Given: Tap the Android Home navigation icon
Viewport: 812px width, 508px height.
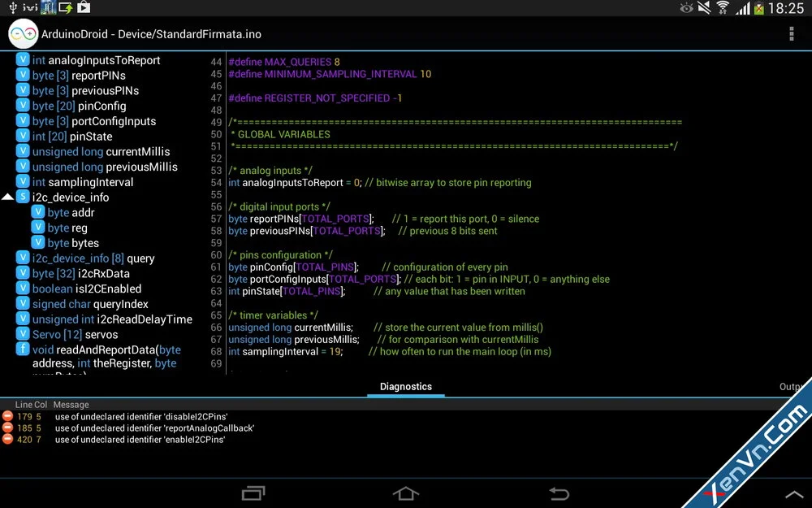Looking at the screenshot, I should click(405, 493).
